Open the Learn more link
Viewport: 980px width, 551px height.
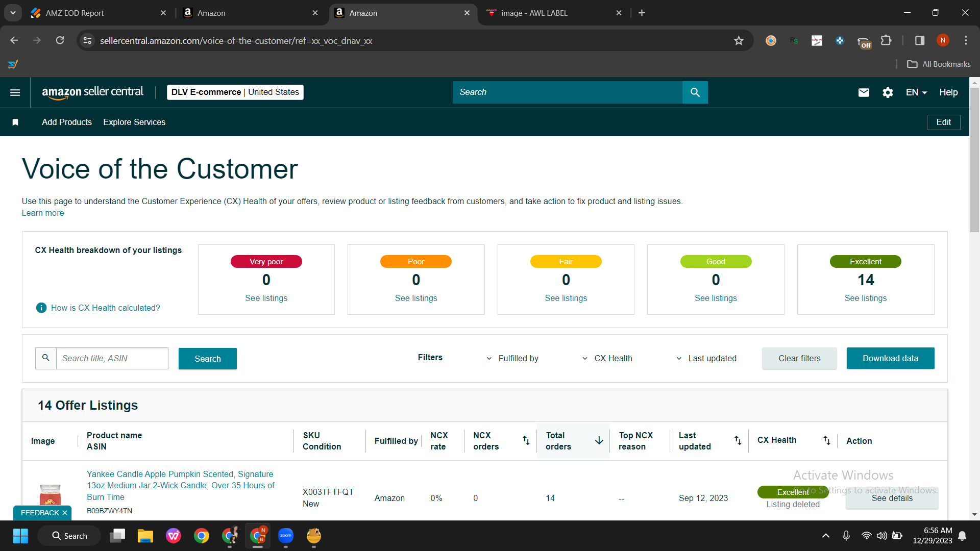pos(43,213)
